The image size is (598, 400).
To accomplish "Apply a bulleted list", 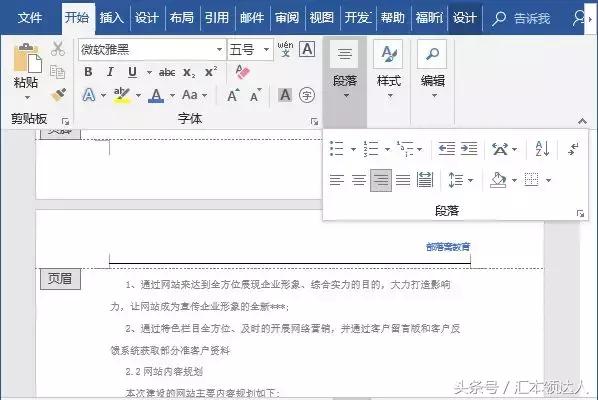I will pyautogui.click(x=337, y=149).
